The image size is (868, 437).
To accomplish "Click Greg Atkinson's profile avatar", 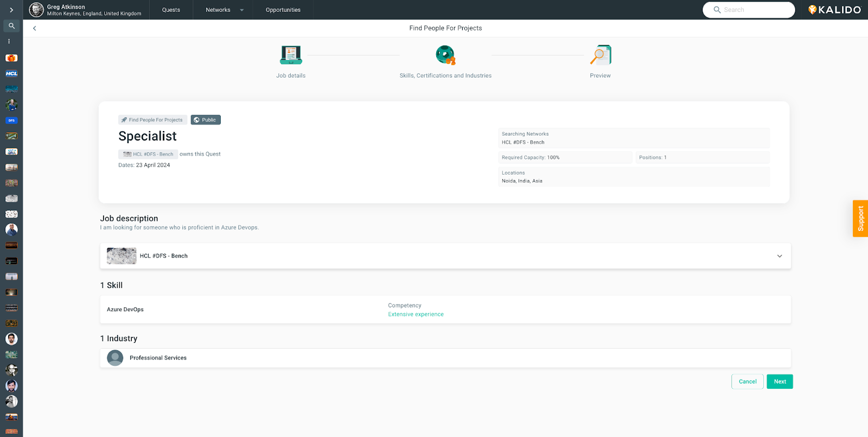I will [36, 10].
